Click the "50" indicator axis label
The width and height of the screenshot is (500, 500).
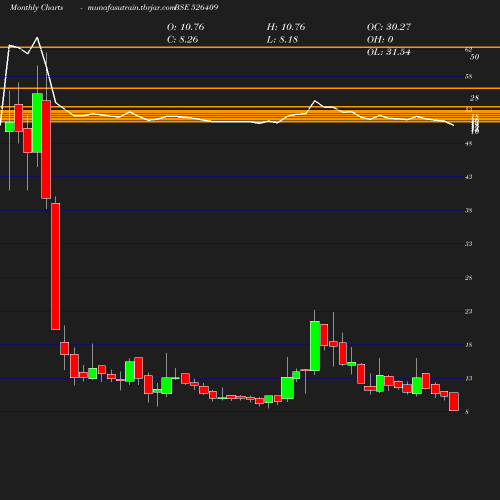pyautogui.click(x=474, y=57)
